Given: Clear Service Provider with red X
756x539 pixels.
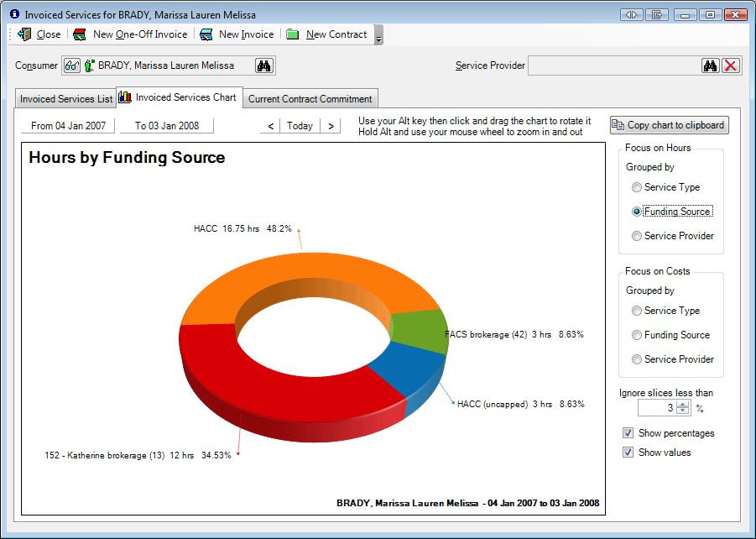Looking at the screenshot, I should (731, 65).
